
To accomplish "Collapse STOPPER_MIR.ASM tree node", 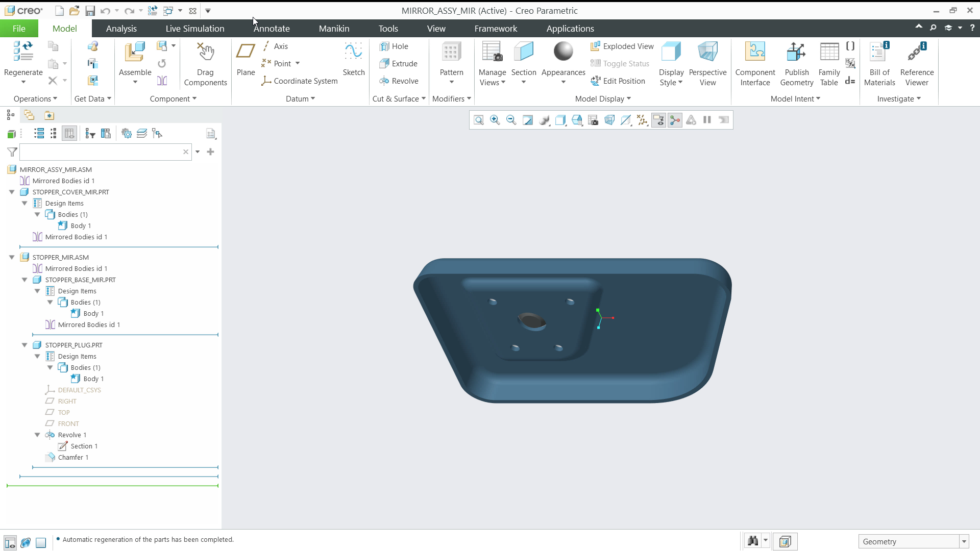I will 12,258.
